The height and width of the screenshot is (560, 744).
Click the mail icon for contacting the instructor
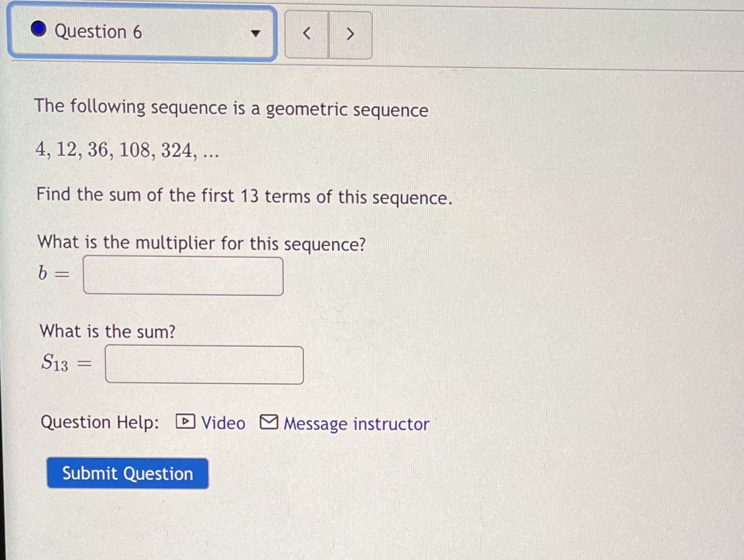(x=269, y=422)
